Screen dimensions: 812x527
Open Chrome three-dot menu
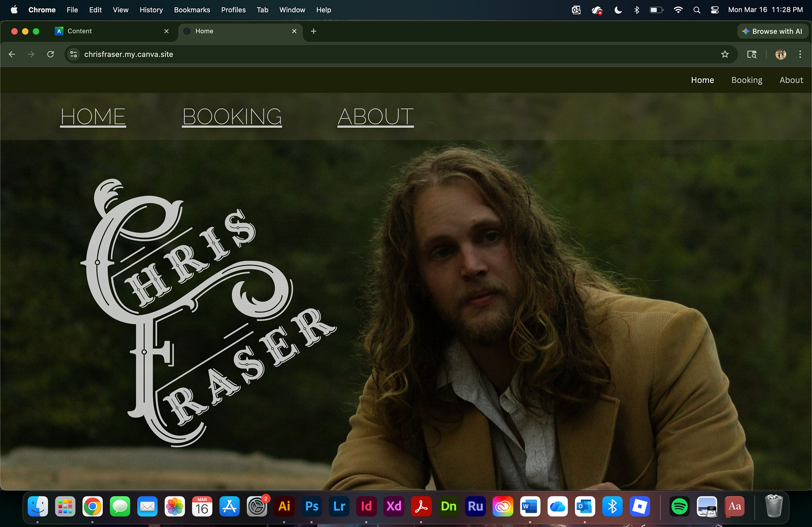[800, 54]
